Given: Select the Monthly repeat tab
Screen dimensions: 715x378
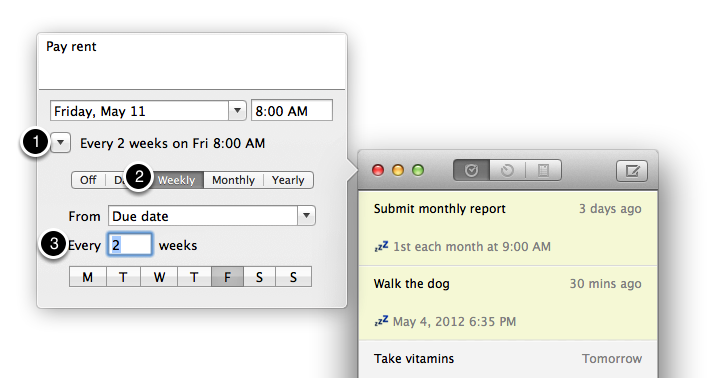Looking at the screenshot, I should click(233, 180).
